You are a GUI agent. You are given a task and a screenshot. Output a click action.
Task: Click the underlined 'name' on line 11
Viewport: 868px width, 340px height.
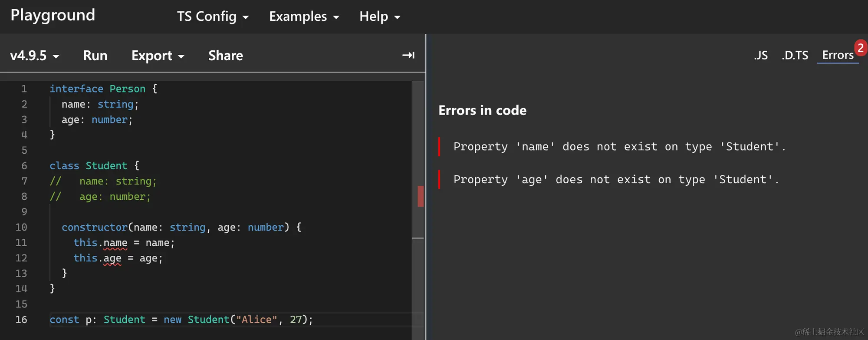pos(115,243)
